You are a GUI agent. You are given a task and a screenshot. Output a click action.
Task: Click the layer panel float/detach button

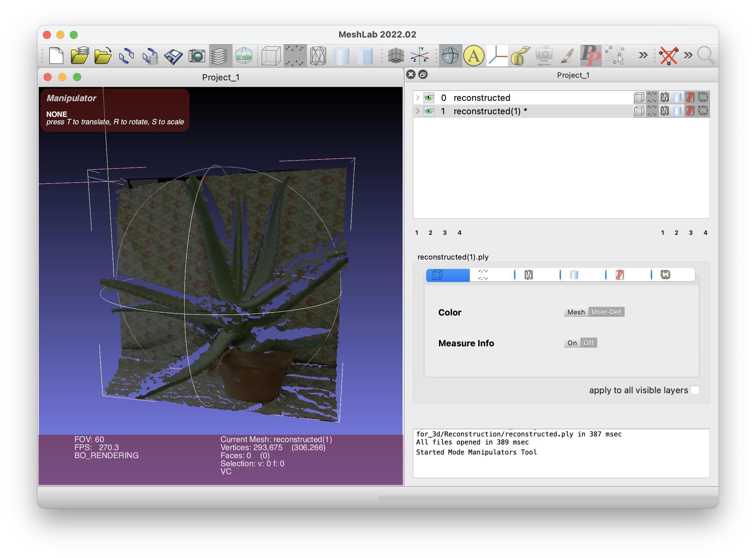coord(423,75)
